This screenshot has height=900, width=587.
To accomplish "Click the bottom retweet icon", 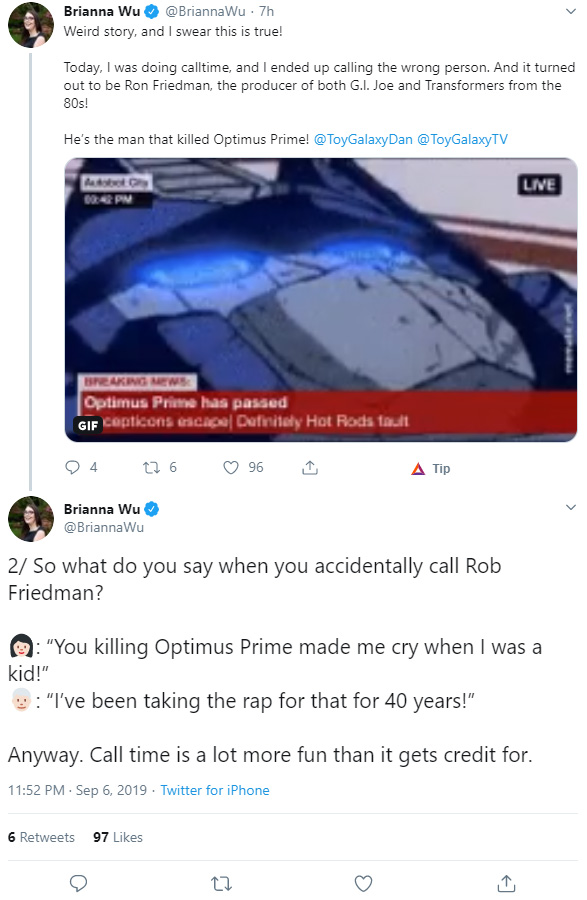I will 221,883.
